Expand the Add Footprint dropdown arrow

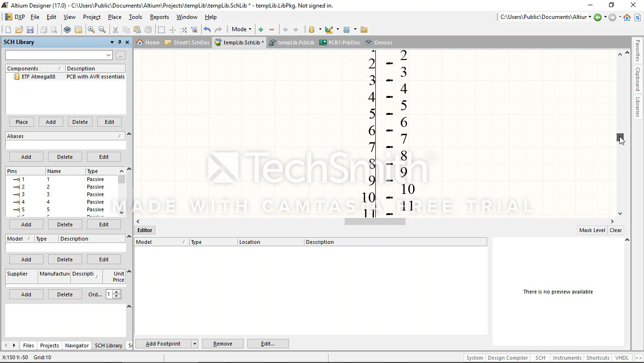click(x=195, y=344)
